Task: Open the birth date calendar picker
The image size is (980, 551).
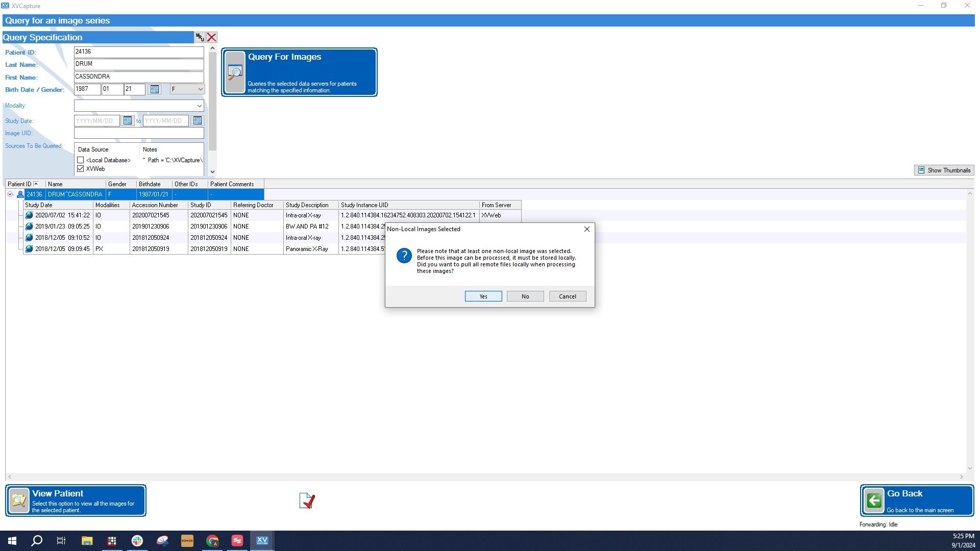Action: (x=154, y=89)
